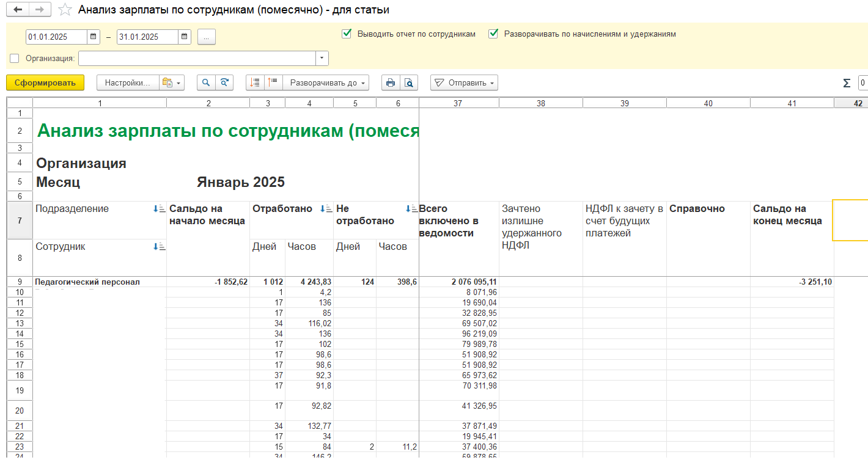Select column header 37
868x460 pixels.
(458, 103)
